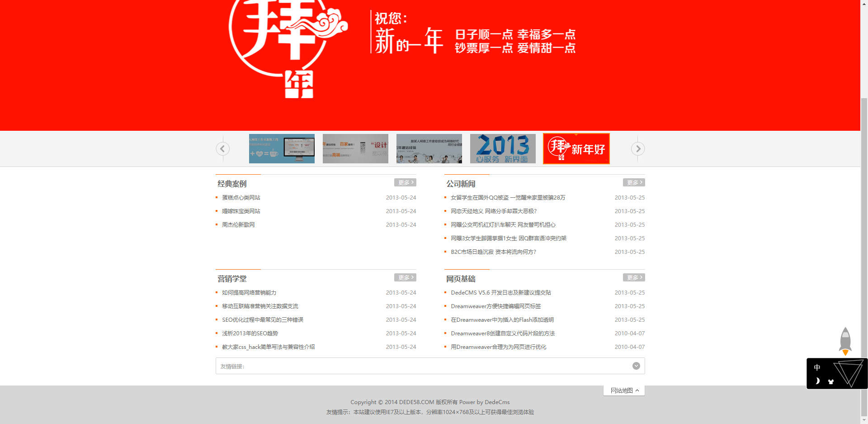This screenshot has width=868, height=424.
Task: Select the blue monitor slide thumbnail
Action: [x=282, y=148]
